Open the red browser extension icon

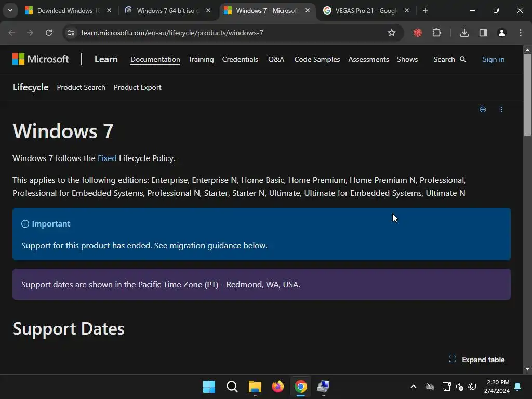418,33
